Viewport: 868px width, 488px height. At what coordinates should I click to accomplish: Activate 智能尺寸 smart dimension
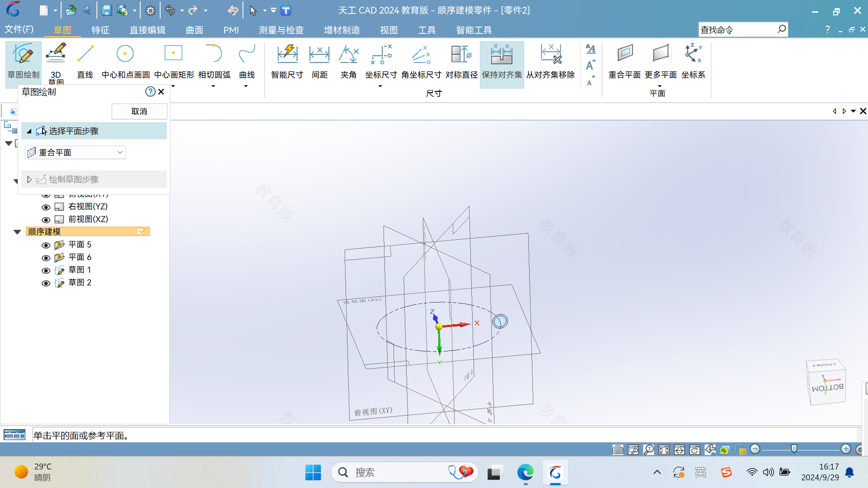tap(287, 62)
